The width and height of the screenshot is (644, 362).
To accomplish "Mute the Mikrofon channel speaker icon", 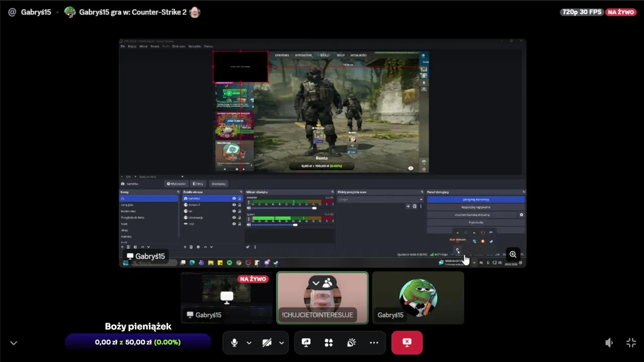I will (x=249, y=208).
